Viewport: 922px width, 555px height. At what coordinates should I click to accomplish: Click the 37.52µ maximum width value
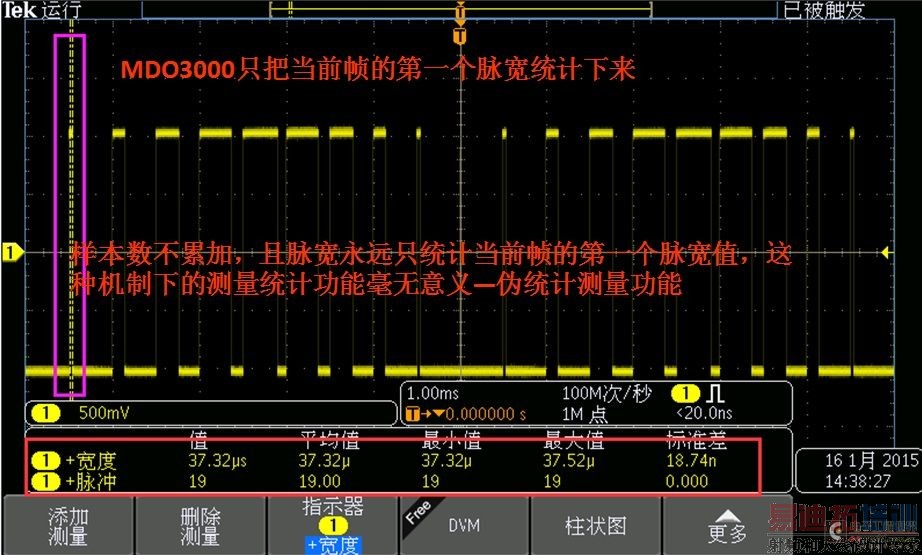tap(569, 460)
